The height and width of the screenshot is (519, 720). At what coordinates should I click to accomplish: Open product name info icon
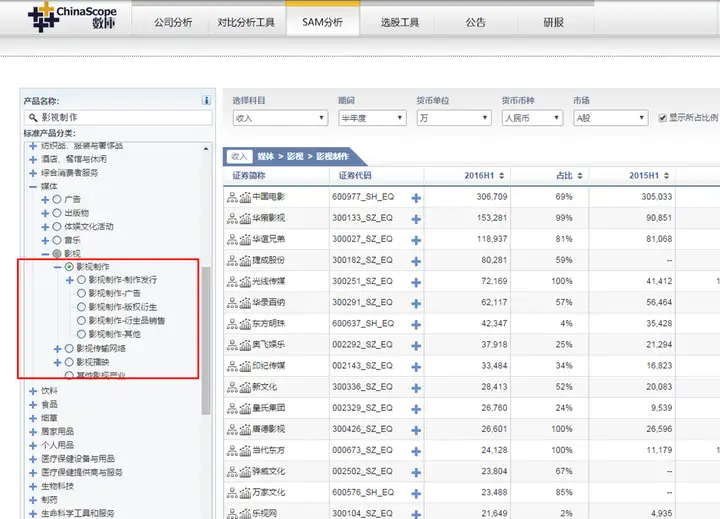coord(206,101)
